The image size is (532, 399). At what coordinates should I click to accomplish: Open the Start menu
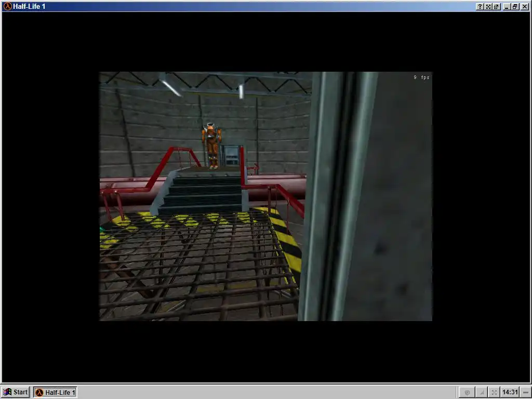click(15, 392)
